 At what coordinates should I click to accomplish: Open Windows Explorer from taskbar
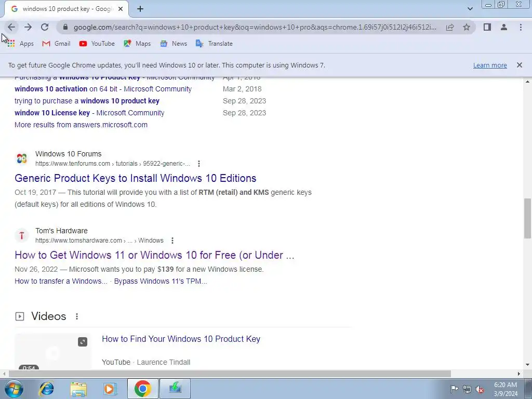78,389
